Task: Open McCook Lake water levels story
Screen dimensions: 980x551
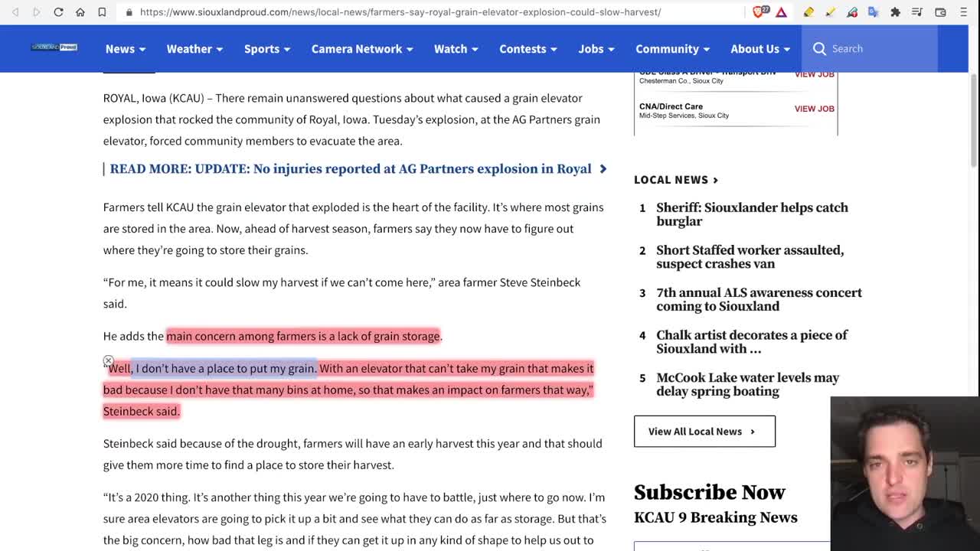Action: coord(747,384)
